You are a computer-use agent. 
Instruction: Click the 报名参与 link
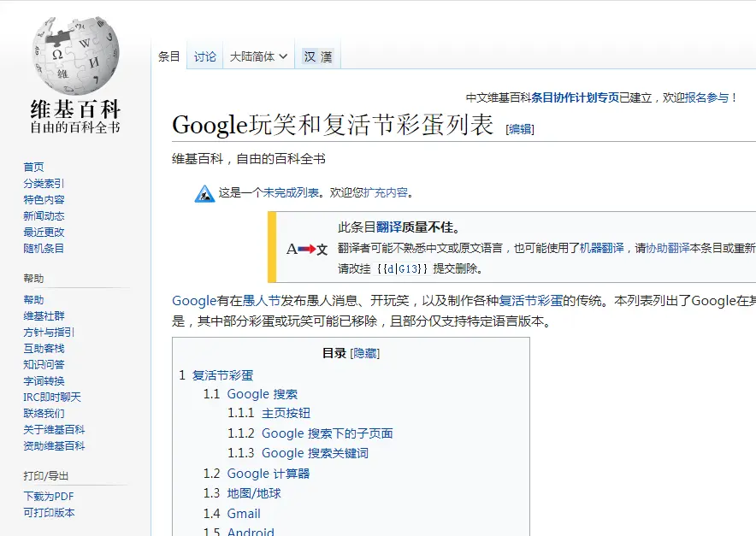(x=706, y=97)
